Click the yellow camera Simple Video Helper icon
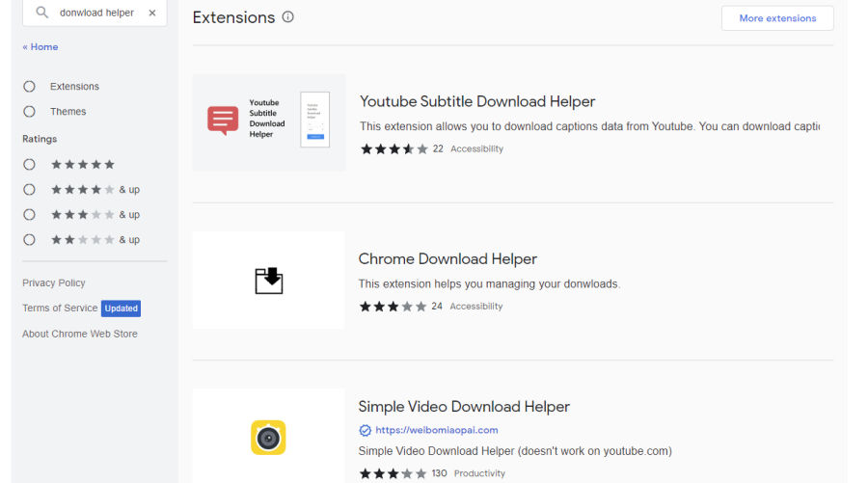The height and width of the screenshot is (483, 868). pyautogui.click(x=268, y=438)
